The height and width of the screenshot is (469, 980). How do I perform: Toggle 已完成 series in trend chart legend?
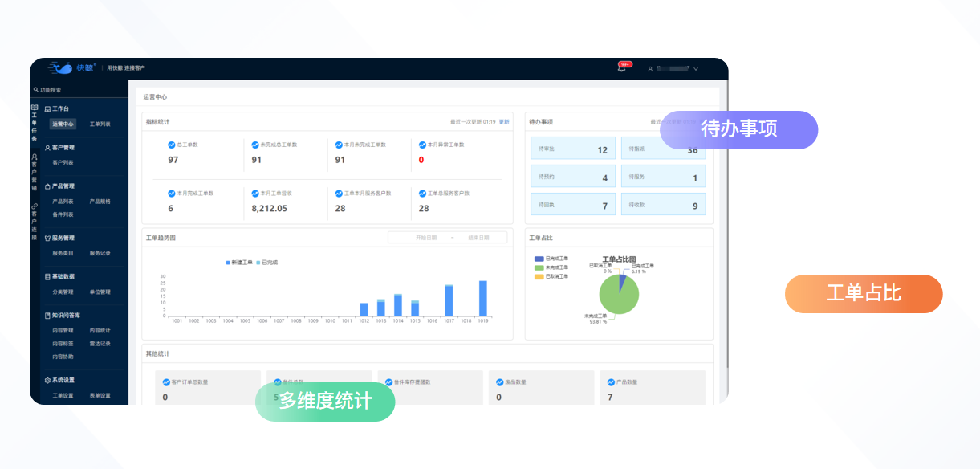[267, 263]
